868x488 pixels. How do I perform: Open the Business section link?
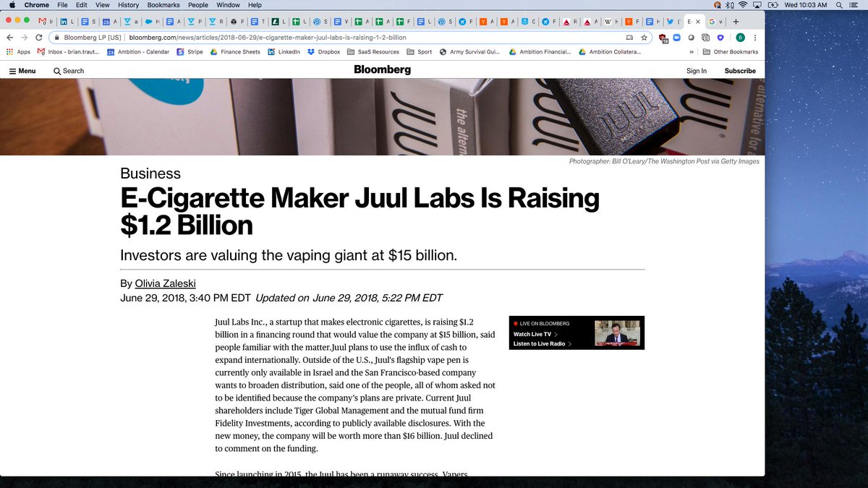[x=150, y=174]
